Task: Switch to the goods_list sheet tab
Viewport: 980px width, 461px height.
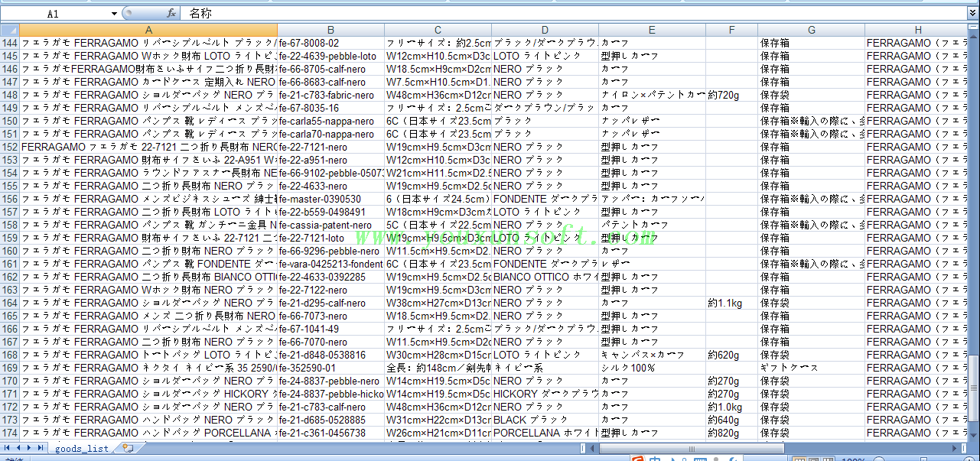Action: [x=82, y=449]
